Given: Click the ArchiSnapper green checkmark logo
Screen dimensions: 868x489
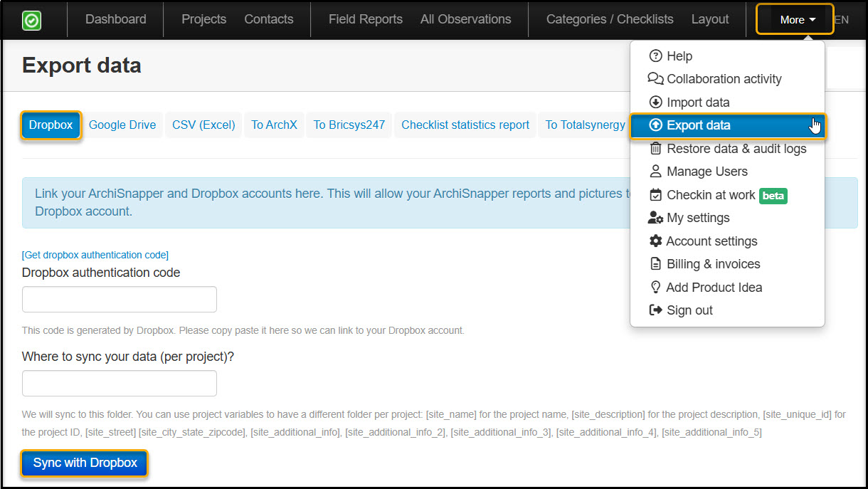Looking at the screenshot, I should 31,20.
